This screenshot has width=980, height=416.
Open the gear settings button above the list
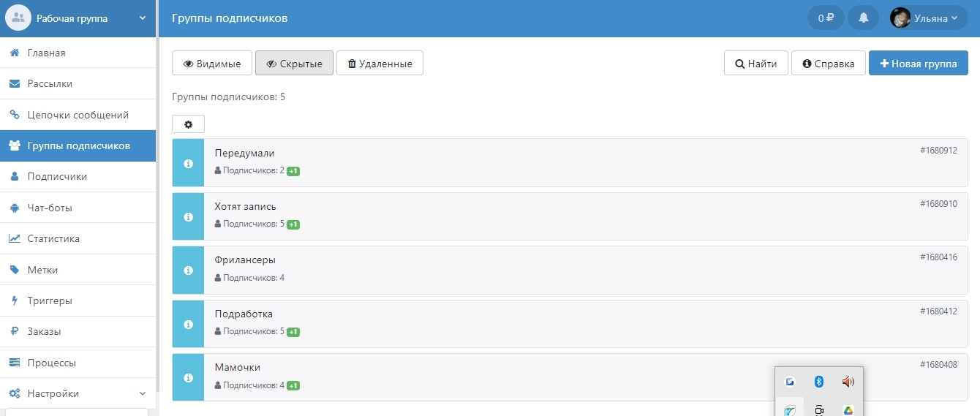(x=188, y=124)
